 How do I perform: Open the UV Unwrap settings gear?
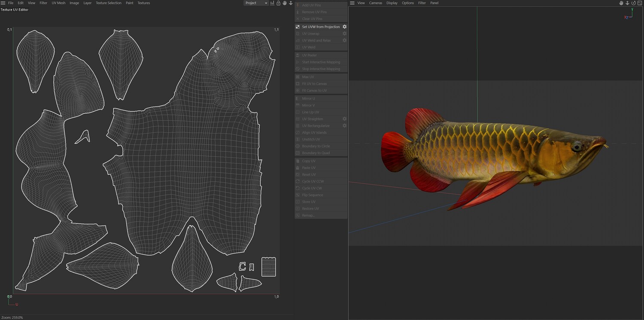click(344, 34)
